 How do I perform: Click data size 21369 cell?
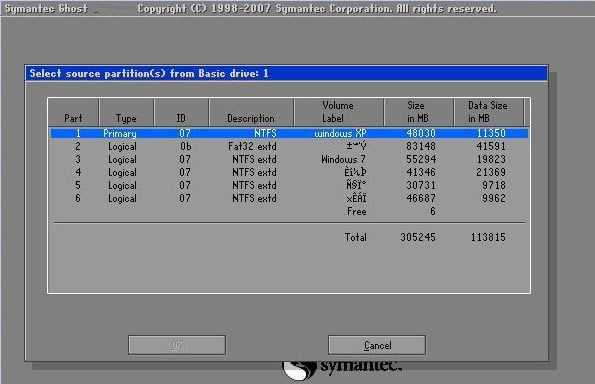(491, 172)
